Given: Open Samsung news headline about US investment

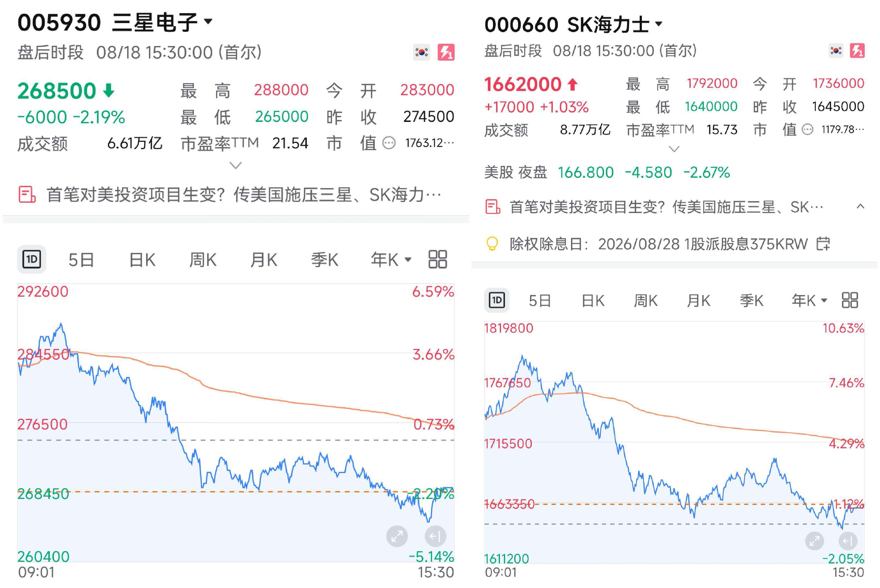Looking at the screenshot, I should 244,195.
